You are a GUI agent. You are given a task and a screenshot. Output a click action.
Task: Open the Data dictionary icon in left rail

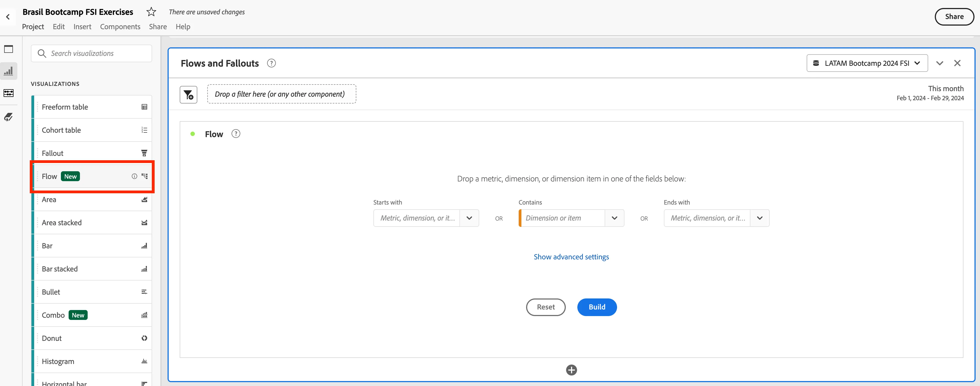click(8, 117)
